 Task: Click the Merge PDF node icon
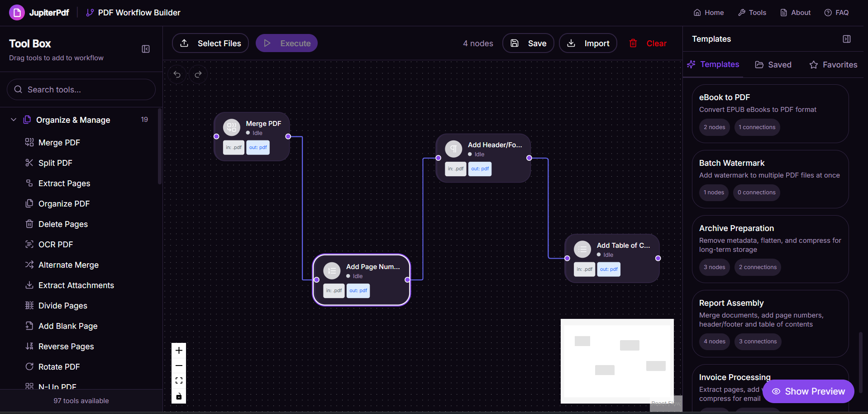[x=232, y=128]
